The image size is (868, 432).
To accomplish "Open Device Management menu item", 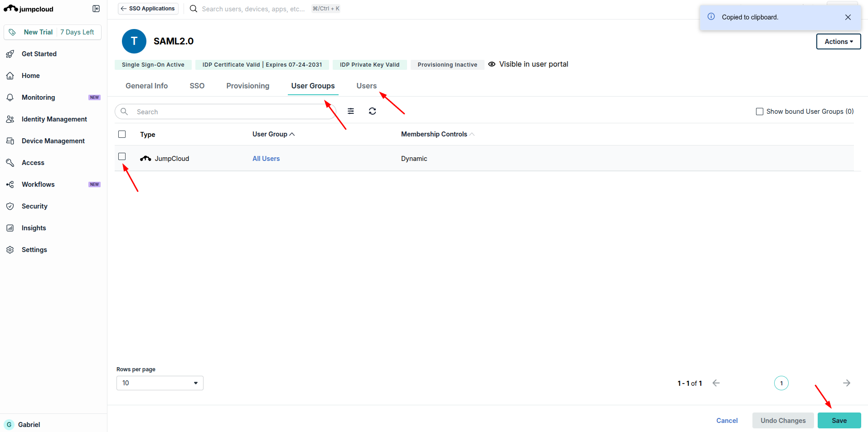I will (53, 141).
